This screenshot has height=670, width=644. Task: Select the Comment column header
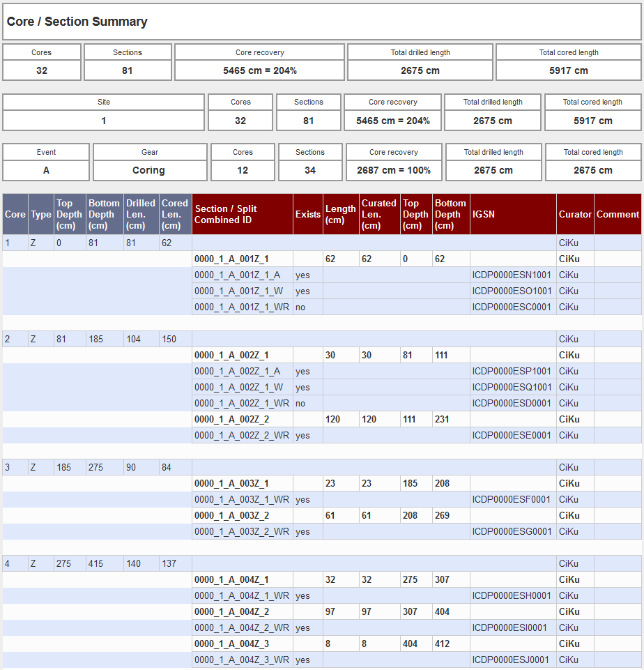tap(617, 214)
